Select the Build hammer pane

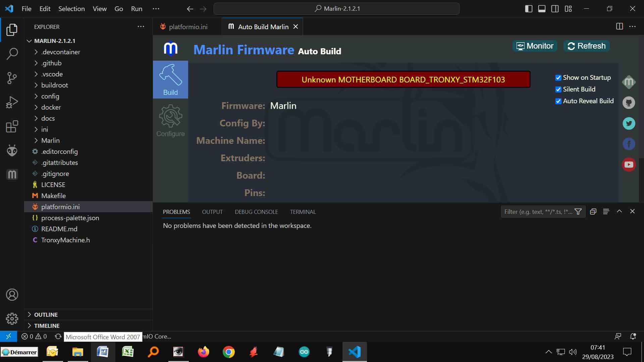170,79
